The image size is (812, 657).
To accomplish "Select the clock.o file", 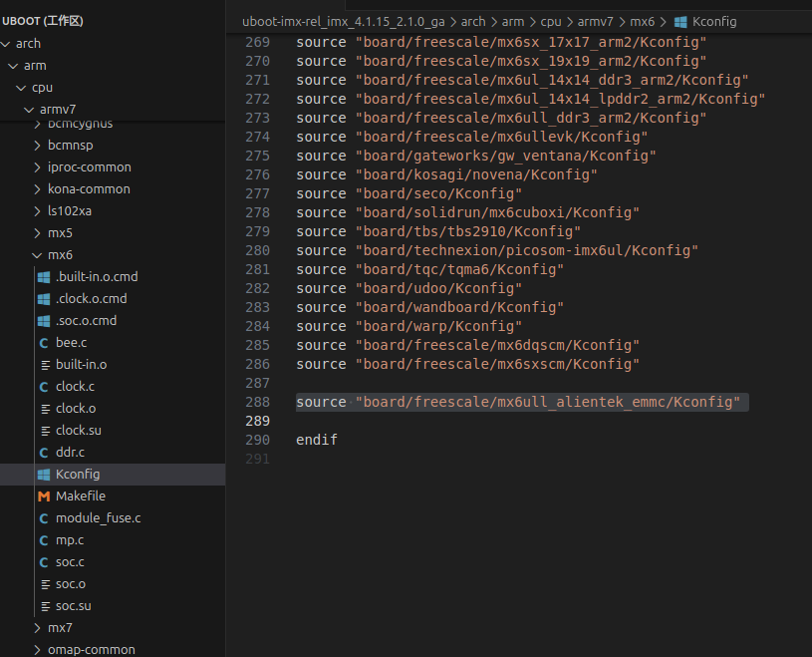I will tap(76, 409).
